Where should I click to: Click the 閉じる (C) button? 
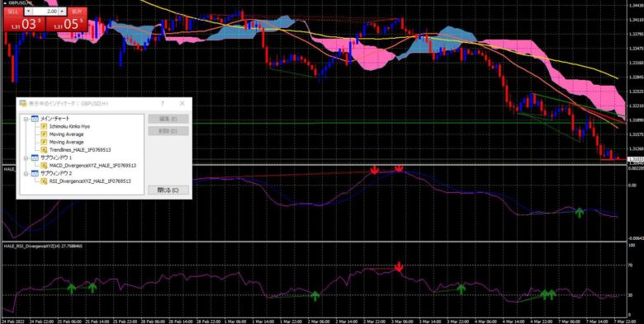point(168,190)
